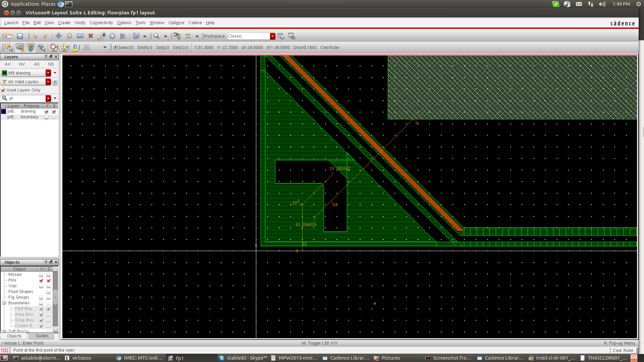This screenshot has height=362, width=644.
Task: Collapse the Boundaries tree node
Action: coord(4,303)
